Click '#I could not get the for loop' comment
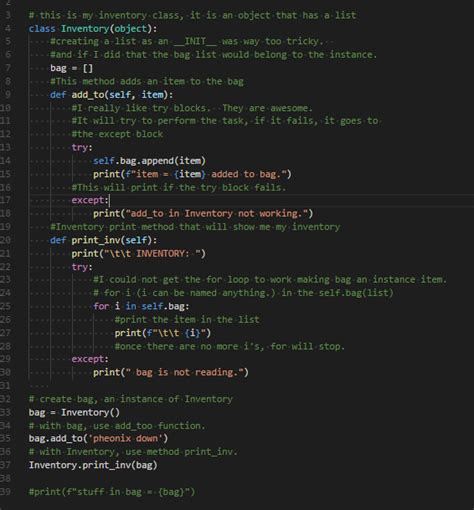 click(x=270, y=280)
